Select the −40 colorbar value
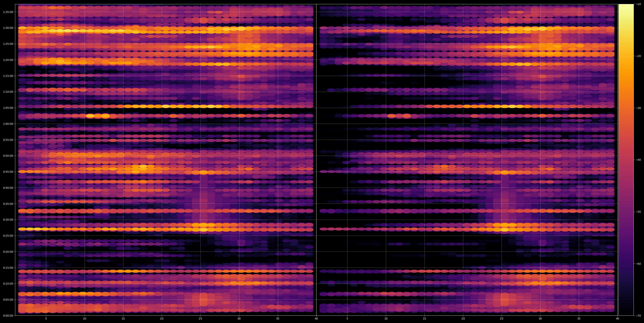Screen dimensions: 644x323 (638, 160)
